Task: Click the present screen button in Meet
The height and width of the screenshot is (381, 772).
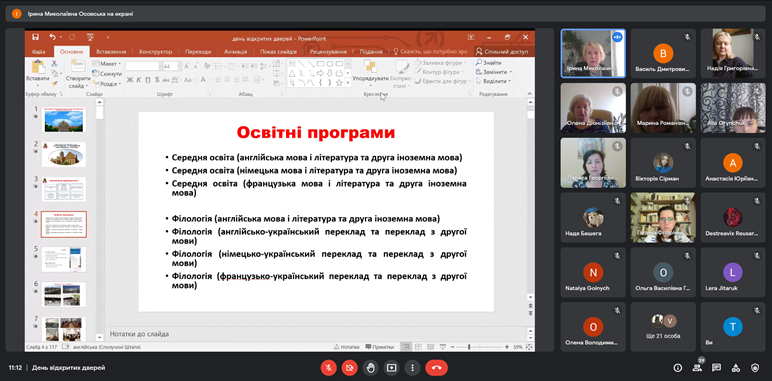Action: 391,367
